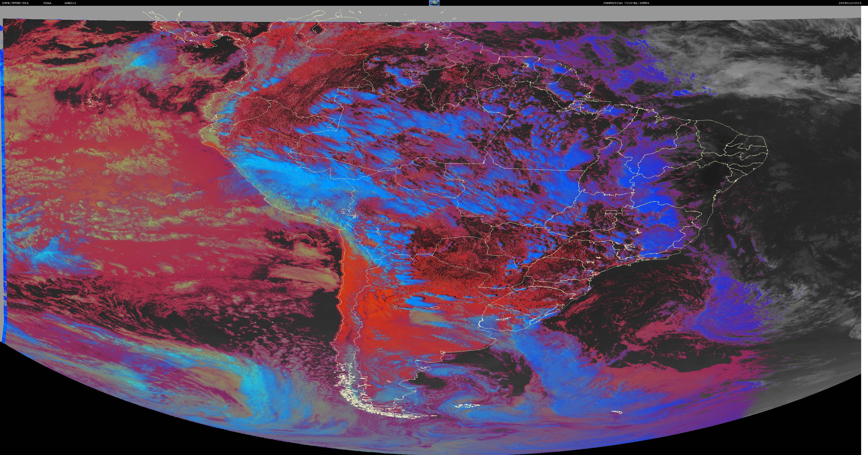Click the CPTEC logo in the header

(x=434, y=3)
